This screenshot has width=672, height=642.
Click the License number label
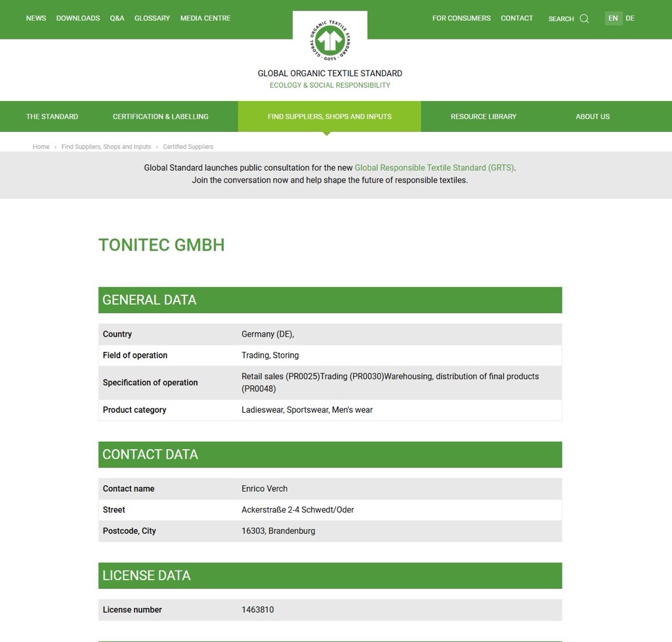[x=132, y=609]
